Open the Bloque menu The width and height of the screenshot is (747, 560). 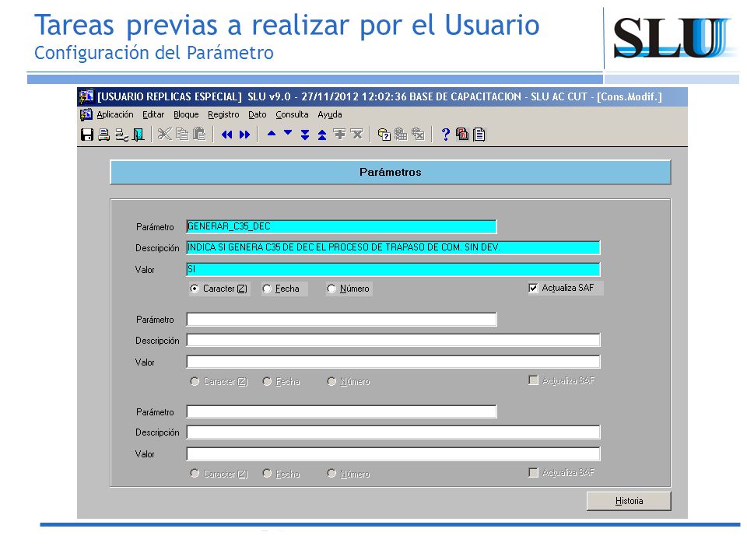click(x=186, y=115)
